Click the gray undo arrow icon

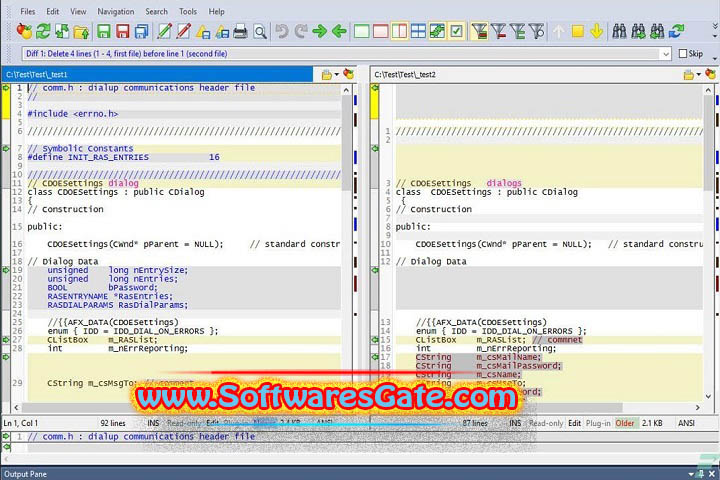[x=282, y=31]
